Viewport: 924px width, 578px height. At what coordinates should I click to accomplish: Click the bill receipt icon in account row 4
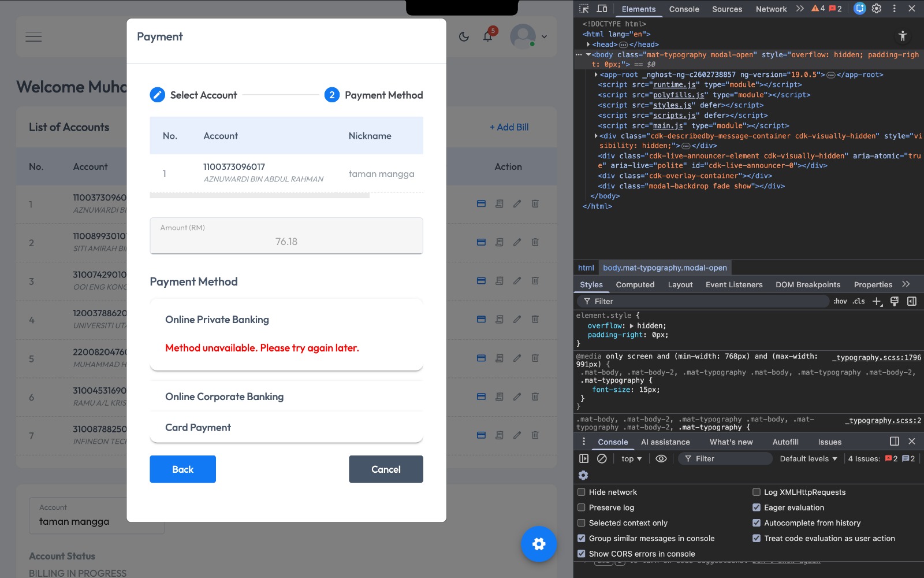pos(500,319)
